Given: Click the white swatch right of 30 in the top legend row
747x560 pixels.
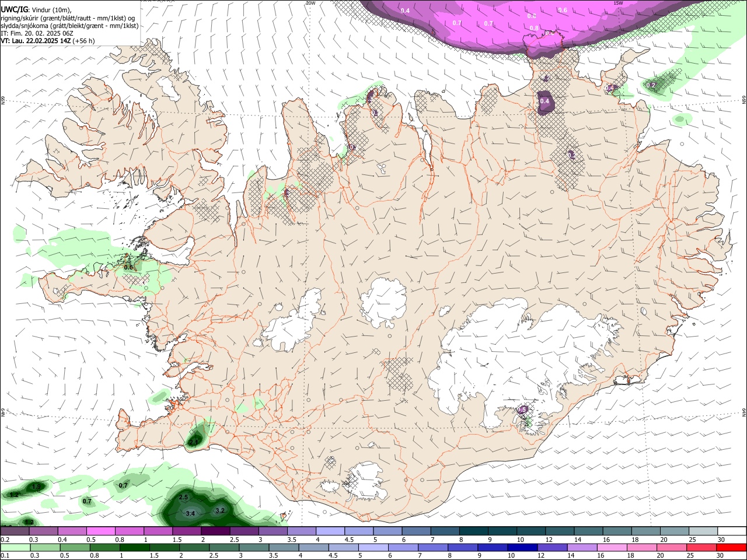Looking at the screenshot, I should click(x=732, y=531).
